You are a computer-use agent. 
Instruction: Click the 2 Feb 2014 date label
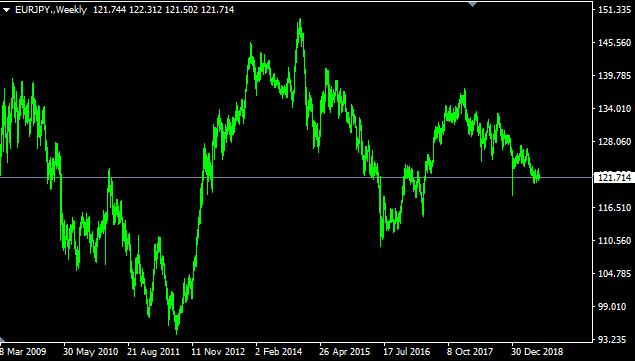279,352
